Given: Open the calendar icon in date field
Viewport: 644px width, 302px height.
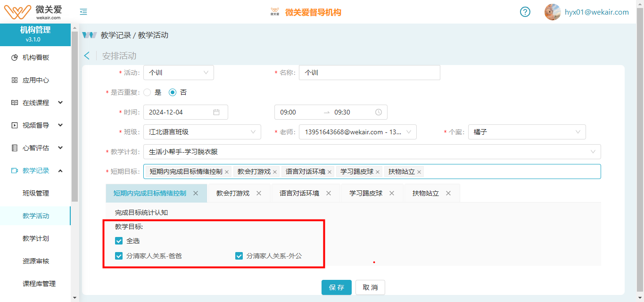Looking at the screenshot, I should (216, 112).
